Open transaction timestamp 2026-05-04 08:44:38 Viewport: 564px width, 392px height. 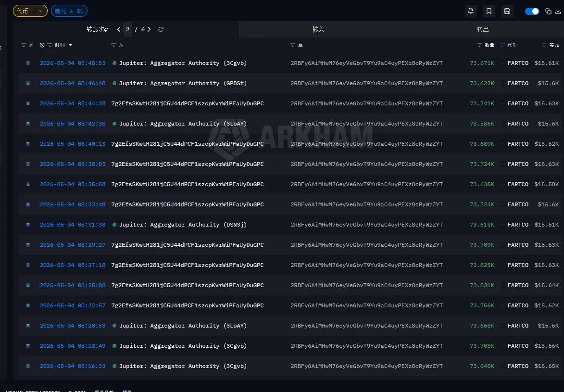(x=73, y=103)
